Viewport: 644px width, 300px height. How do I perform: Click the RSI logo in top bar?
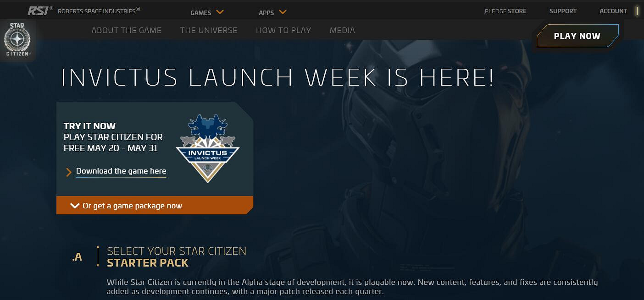(x=40, y=11)
